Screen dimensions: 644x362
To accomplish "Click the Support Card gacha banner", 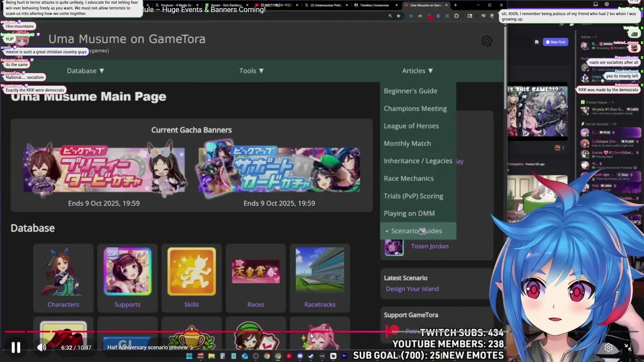I will click(x=279, y=168).
